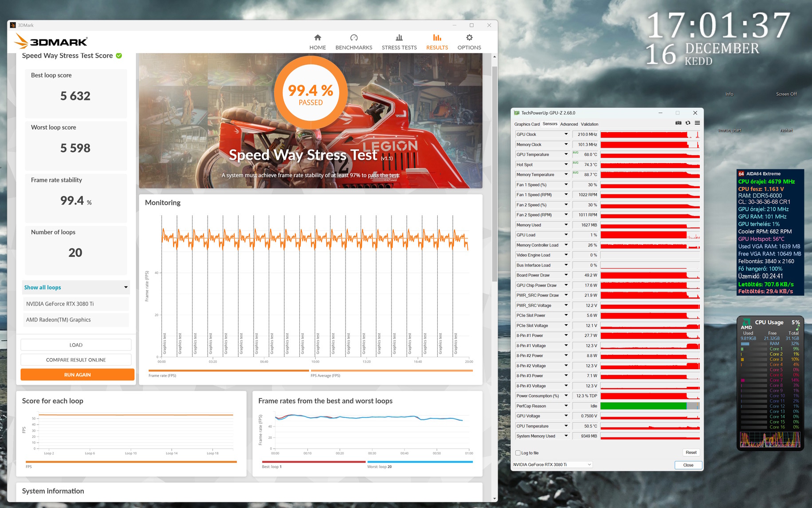This screenshot has height=508, width=812.
Task: Open the GPU-Z hamburger menu icon
Action: [x=697, y=123]
